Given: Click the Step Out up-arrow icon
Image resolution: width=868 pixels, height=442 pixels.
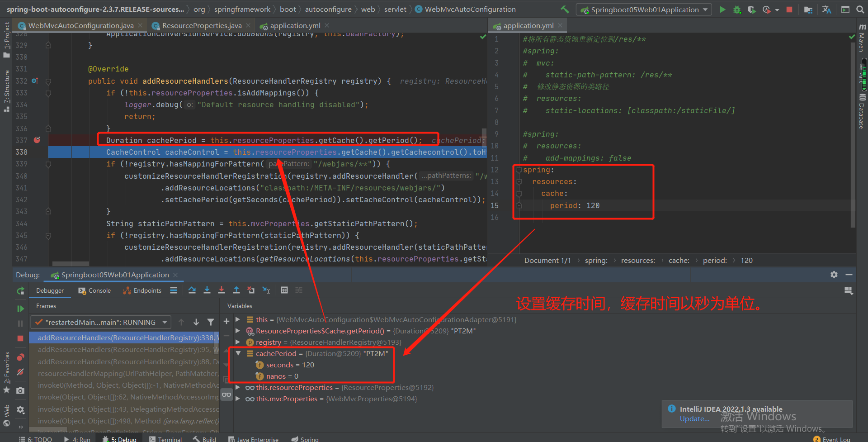Looking at the screenshot, I should (236, 290).
